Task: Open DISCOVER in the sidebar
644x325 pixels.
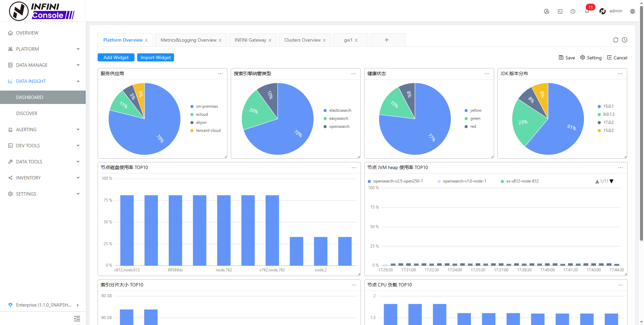Action: pos(43,113)
